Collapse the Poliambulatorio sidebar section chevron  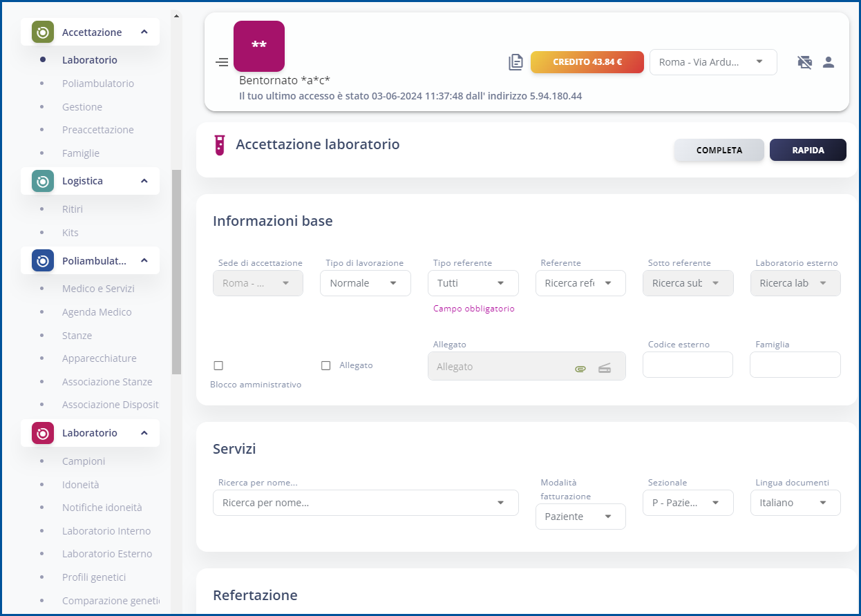click(x=144, y=260)
